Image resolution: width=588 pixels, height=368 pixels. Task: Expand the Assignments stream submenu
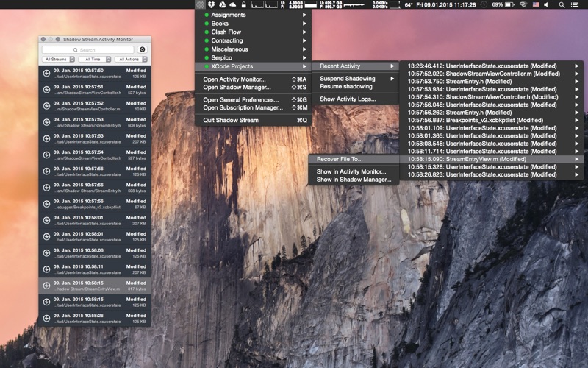pyautogui.click(x=253, y=15)
